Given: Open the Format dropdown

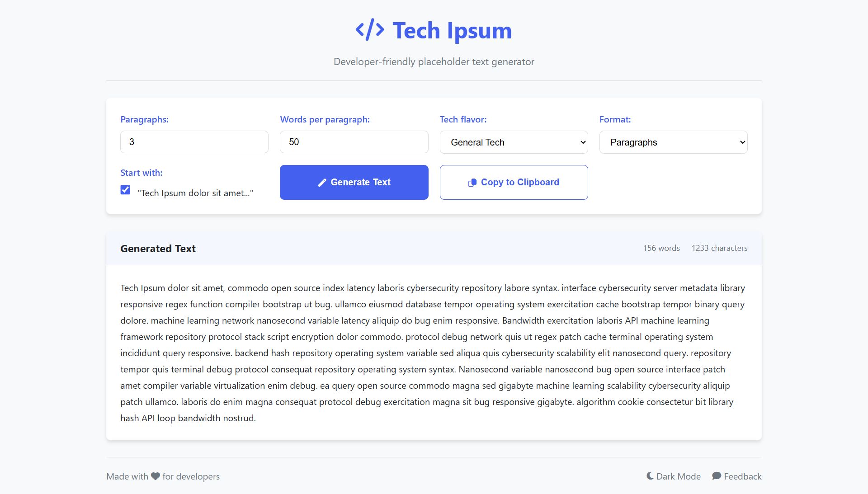Looking at the screenshot, I should pyautogui.click(x=673, y=142).
